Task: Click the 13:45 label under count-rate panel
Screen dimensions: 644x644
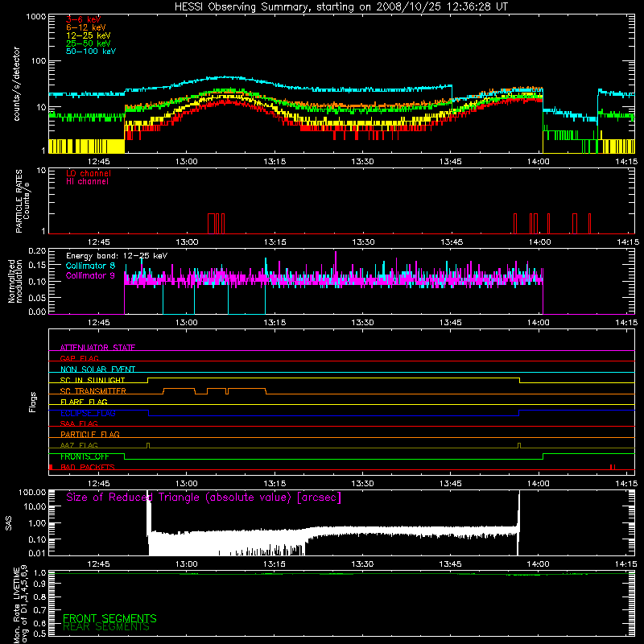Action: (451, 162)
